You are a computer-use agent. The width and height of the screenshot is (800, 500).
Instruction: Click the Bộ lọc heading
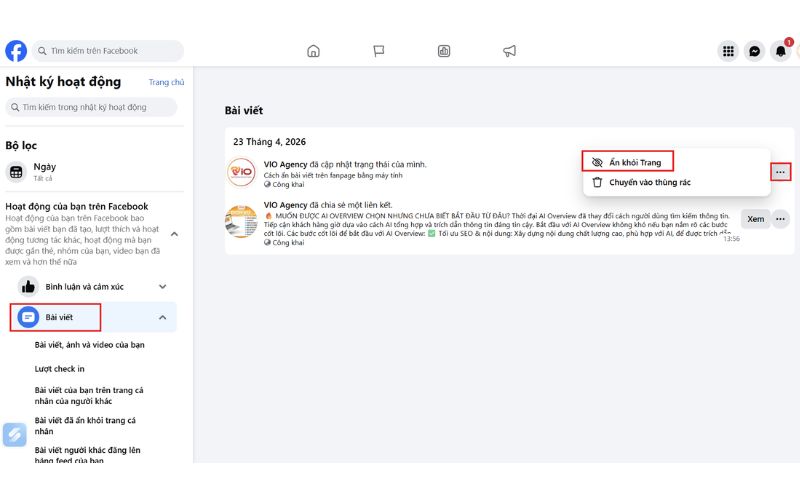21,145
